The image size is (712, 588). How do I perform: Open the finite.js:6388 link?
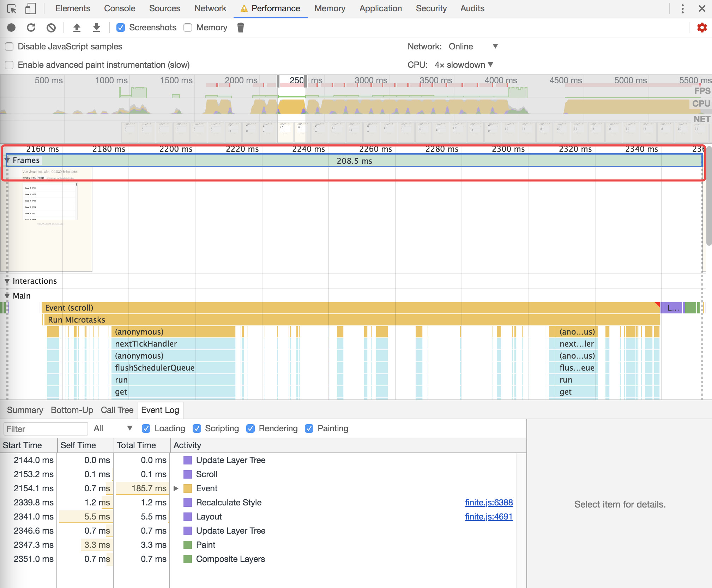[x=489, y=503]
